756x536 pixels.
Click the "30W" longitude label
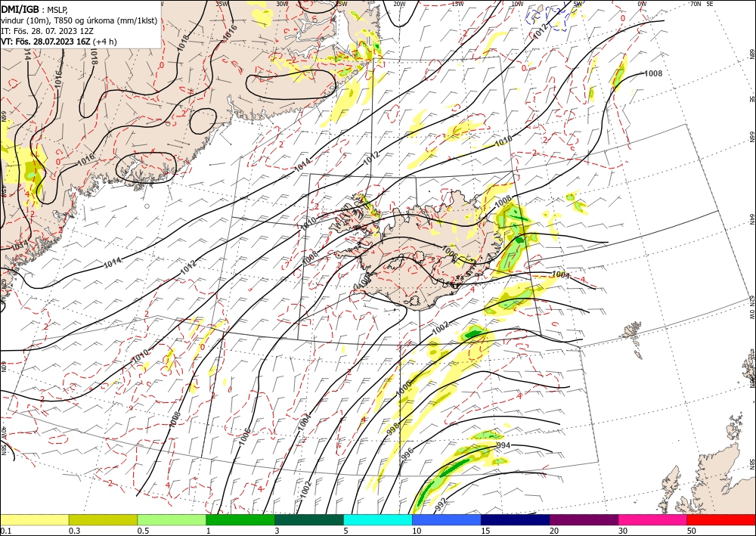pos(282,4)
